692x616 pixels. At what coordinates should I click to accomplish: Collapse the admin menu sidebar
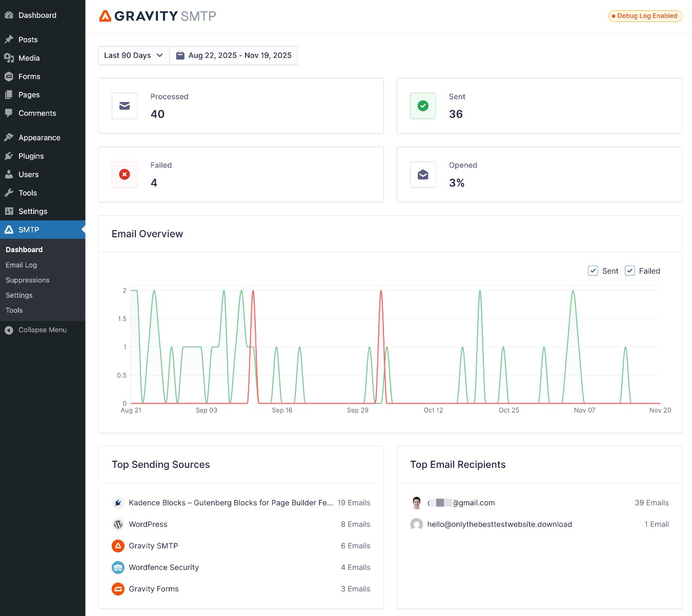(x=36, y=330)
